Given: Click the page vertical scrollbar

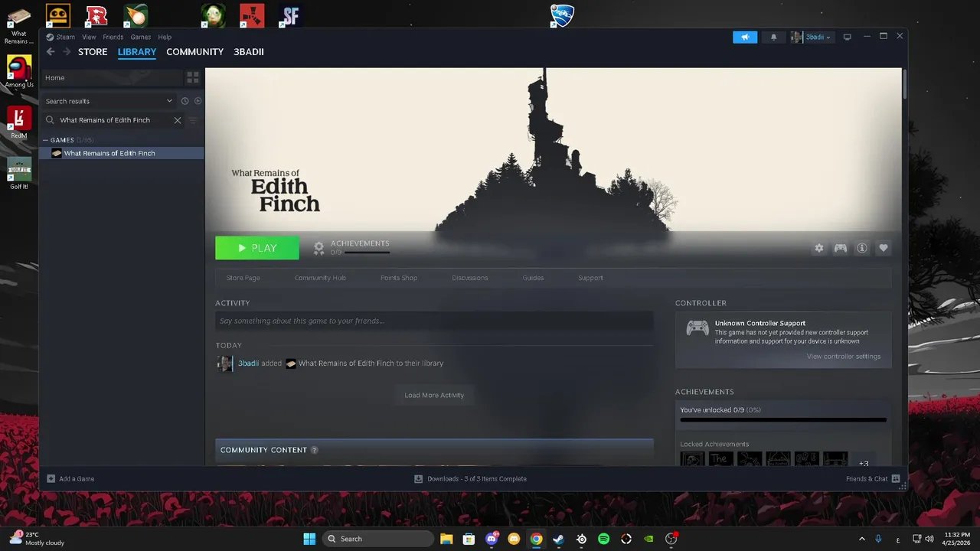Looking at the screenshot, I should [x=904, y=84].
